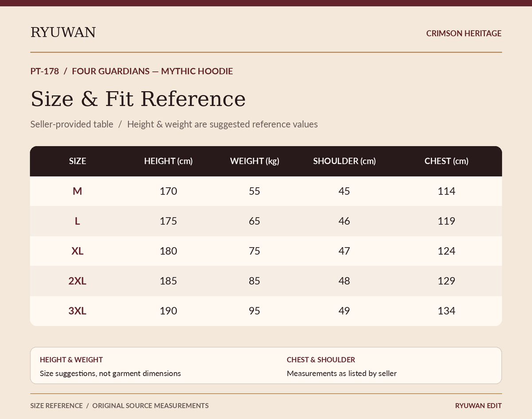Click shoulder value 47 in XL row

[x=344, y=251]
